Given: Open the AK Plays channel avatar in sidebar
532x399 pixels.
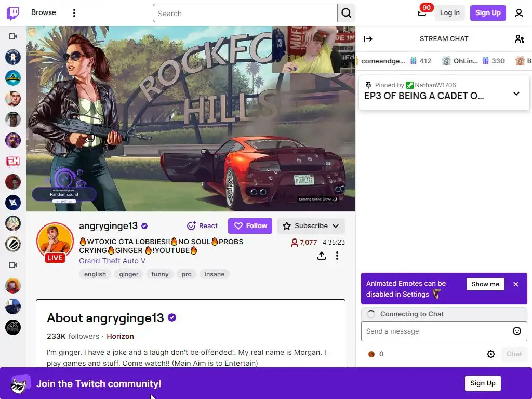Looking at the screenshot, I should (x=13, y=327).
